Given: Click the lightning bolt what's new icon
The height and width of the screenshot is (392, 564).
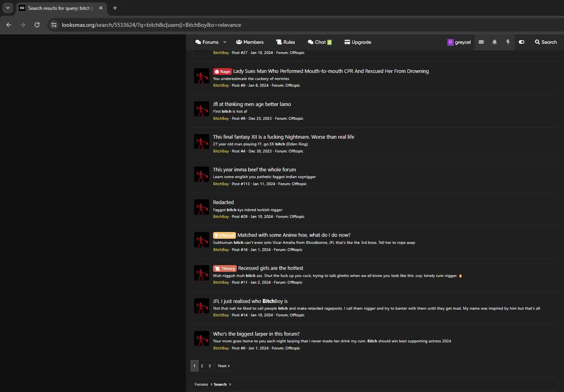Looking at the screenshot, I should click(x=508, y=42).
